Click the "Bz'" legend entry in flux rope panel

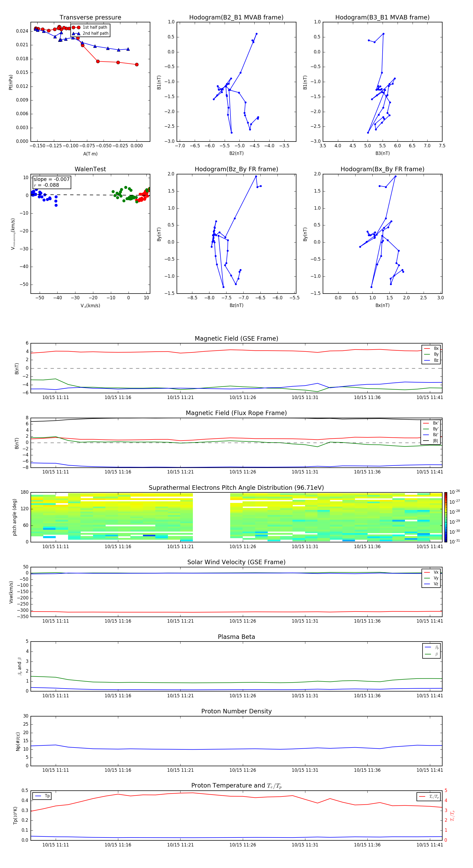click(x=431, y=435)
